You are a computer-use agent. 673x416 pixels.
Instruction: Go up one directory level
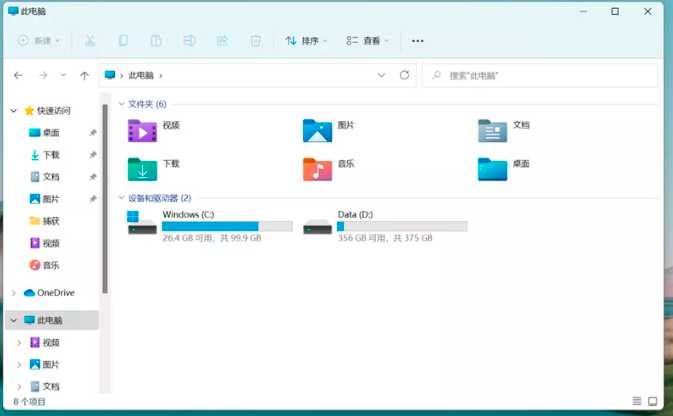point(84,75)
